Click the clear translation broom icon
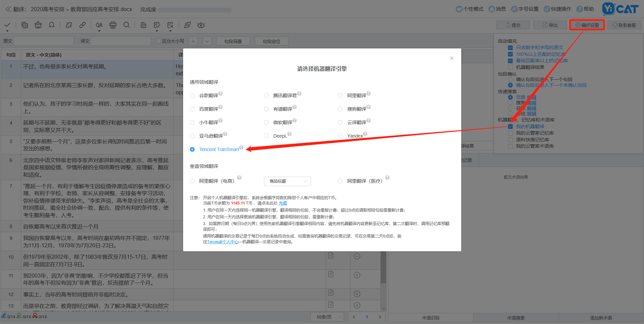This screenshot has width=644, height=324. [x=38, y=25]
